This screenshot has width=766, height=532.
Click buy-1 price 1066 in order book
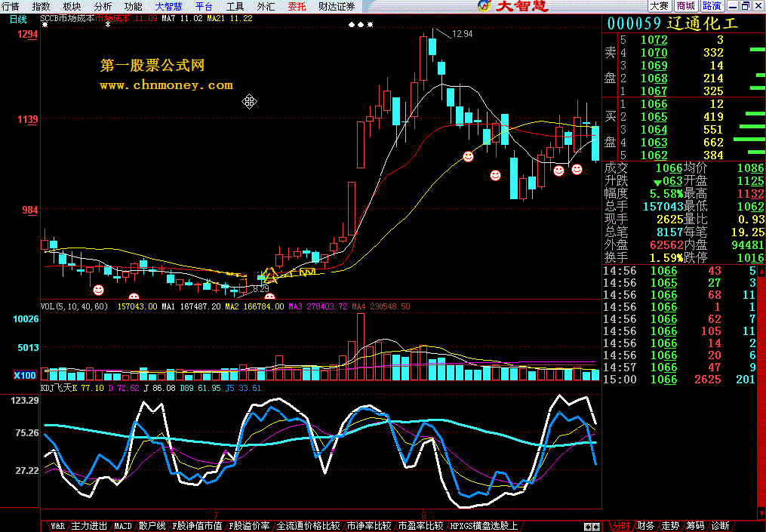pyautogui.click(x=654, y=103)
